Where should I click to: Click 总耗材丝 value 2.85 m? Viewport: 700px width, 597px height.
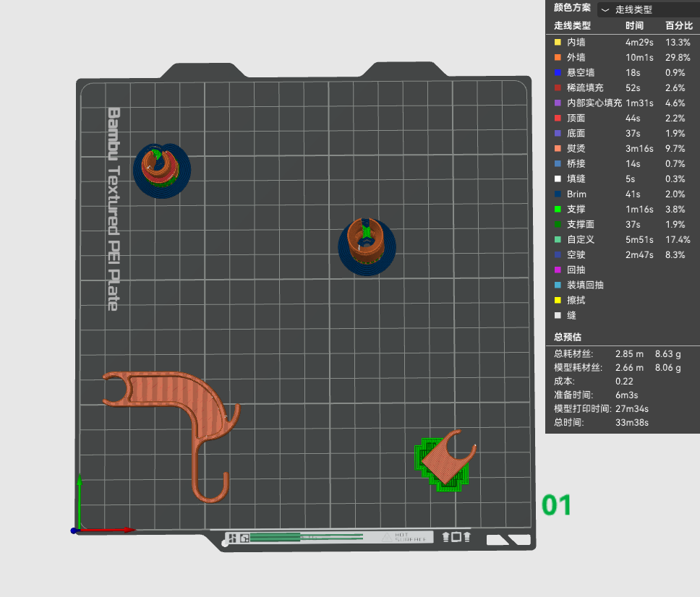tap(629, 354)
